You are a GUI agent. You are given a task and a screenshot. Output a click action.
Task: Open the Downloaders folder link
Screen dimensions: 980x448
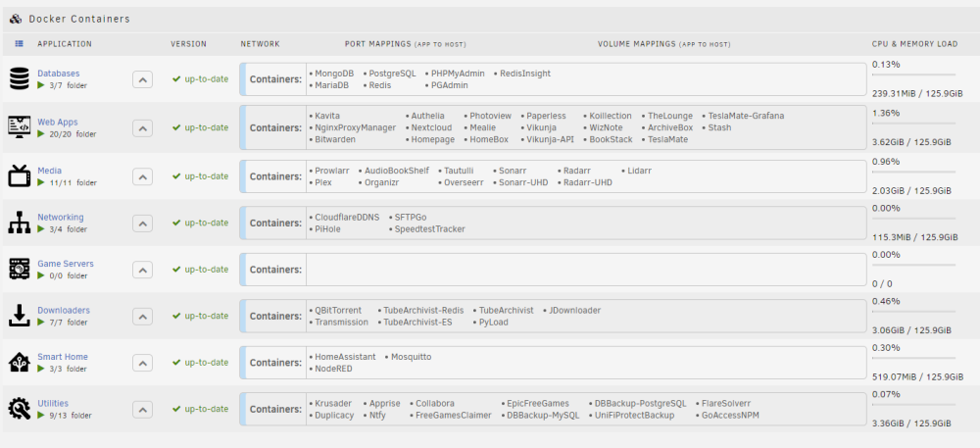pyautogui.click(x=63, y=310)
